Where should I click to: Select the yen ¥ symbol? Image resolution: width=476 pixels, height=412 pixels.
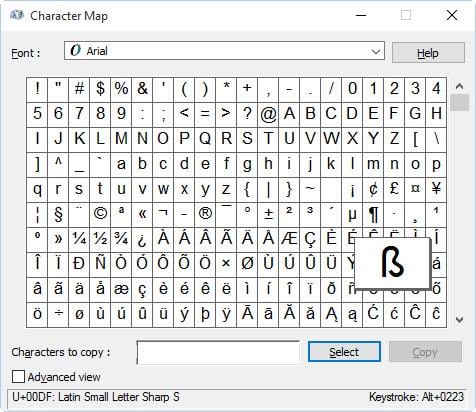coord(436,189)
